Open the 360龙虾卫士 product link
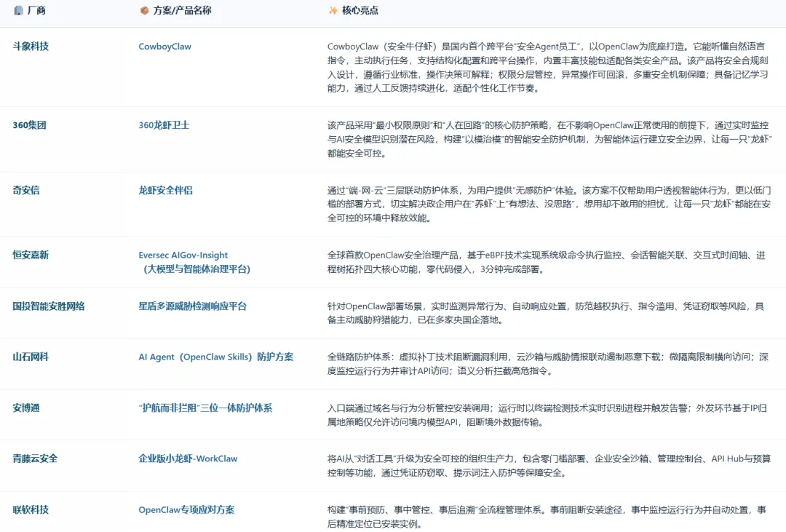Image resolution: width=786 pixels, height=532 pixels. 164,125
